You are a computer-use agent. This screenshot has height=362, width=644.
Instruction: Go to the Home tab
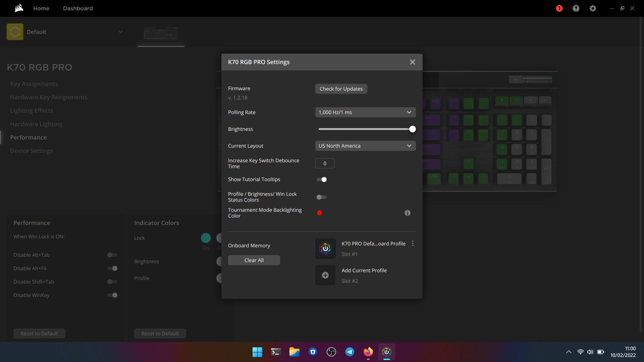(x=41, y=8)
